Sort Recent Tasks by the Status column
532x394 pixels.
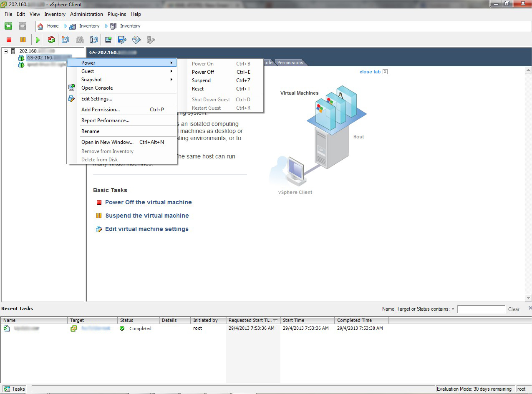coord(139,320)
